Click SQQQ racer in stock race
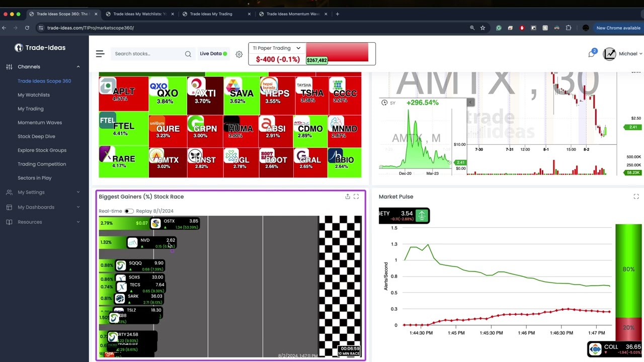This screenshot has width=644, height=362. click(140, 266)
